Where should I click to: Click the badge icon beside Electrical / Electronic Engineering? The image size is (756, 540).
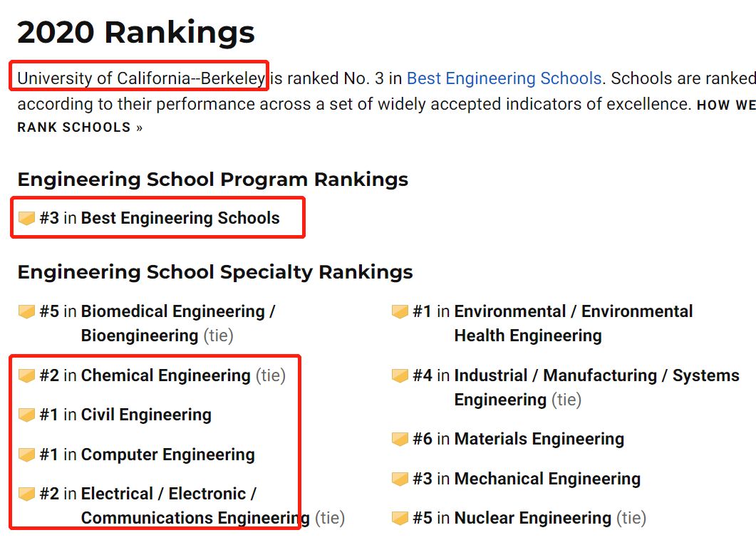(x=26, y=494)
